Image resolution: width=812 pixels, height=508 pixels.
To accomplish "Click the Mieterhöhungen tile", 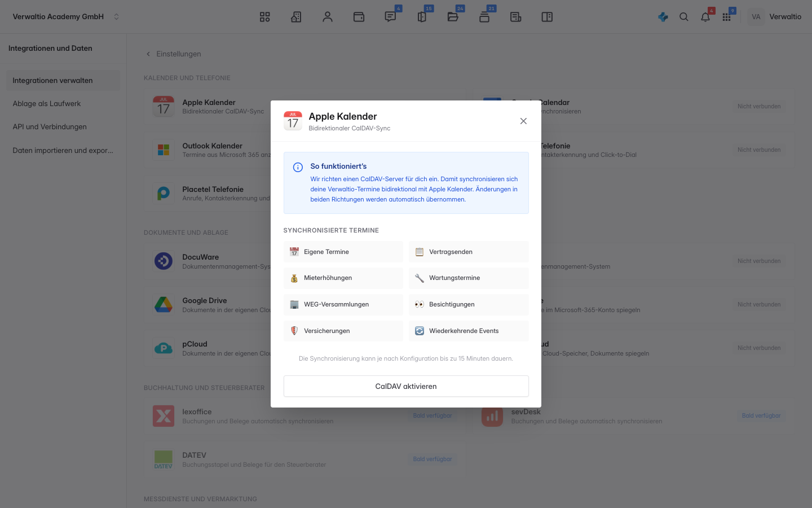I will tap(343, 278).
